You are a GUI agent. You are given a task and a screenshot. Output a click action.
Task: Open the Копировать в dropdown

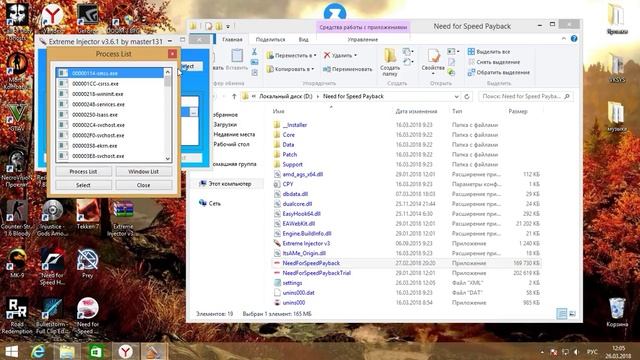pyautogui.click(x=291, y=69)
